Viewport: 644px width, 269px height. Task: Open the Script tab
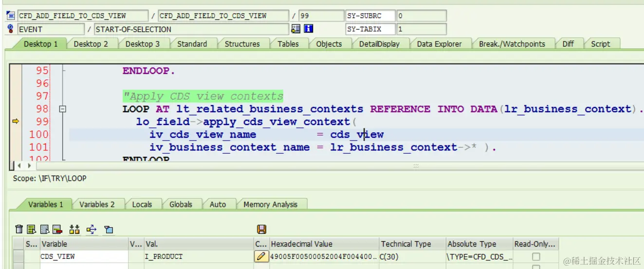coord(601,44)
